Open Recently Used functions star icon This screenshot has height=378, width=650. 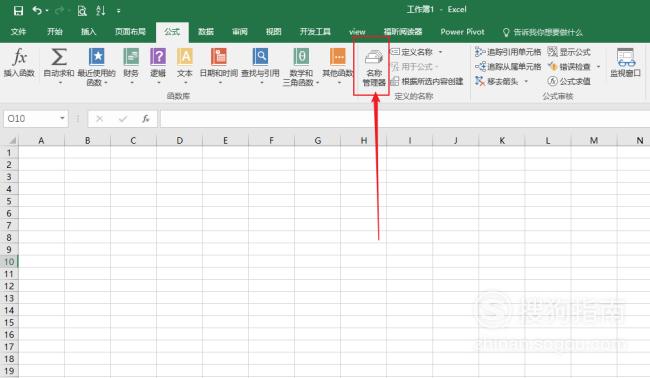[x=97, y=56]
